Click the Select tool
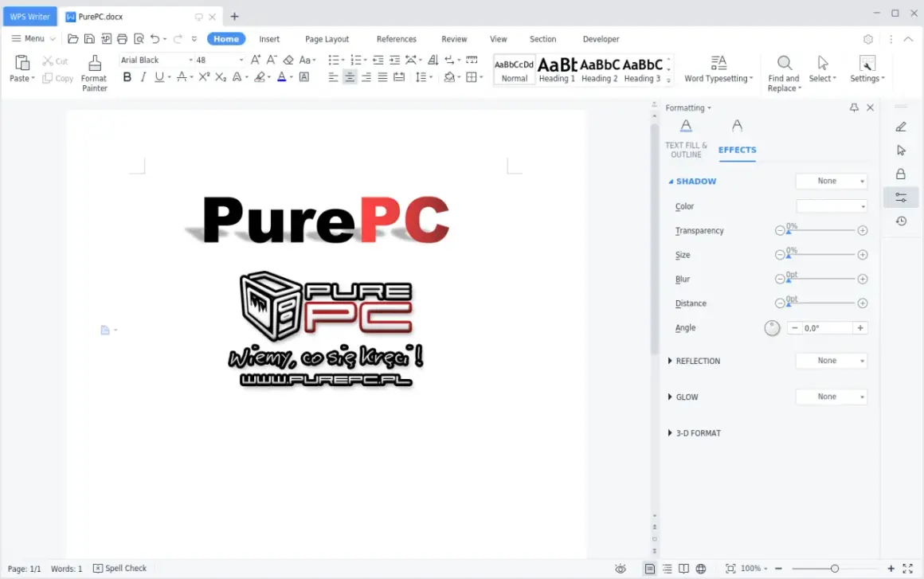924x579 pixels. 823,68
